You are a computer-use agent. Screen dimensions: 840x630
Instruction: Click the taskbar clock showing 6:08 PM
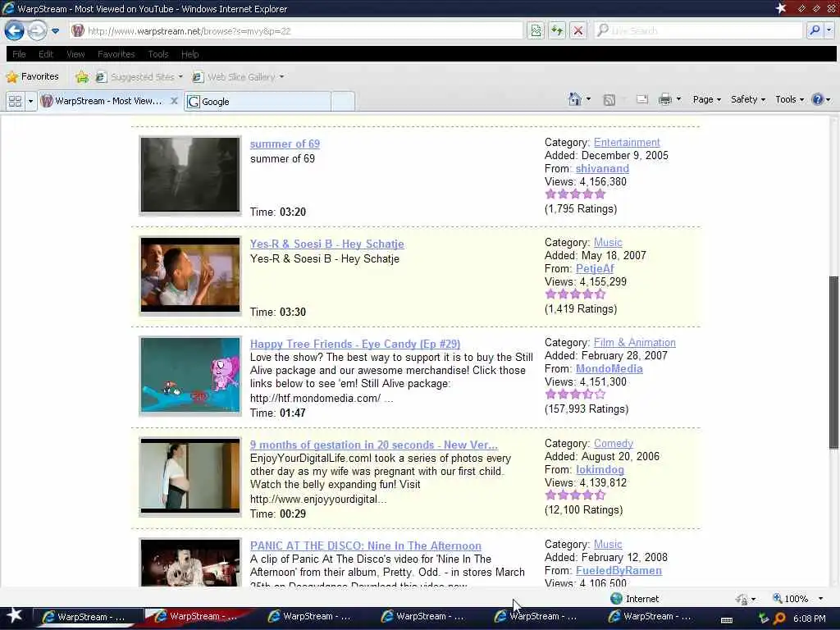point(810,619)
